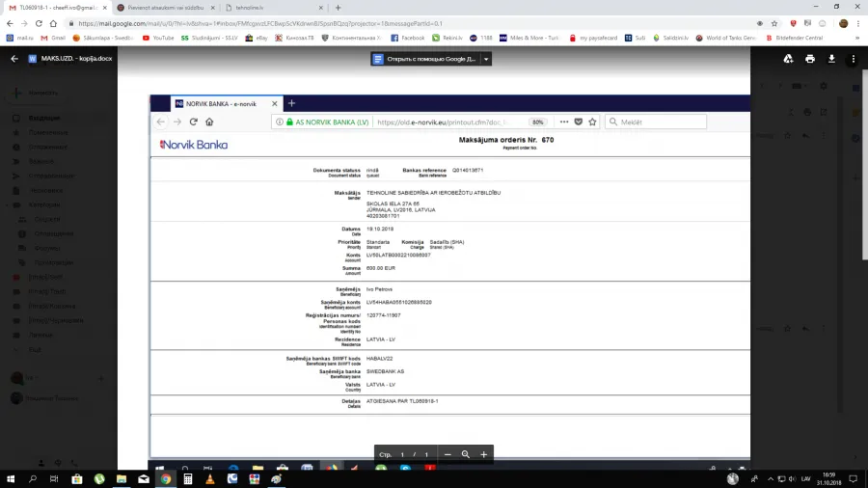Open Microsoft Store from taskbar

(x=77, y=479)
